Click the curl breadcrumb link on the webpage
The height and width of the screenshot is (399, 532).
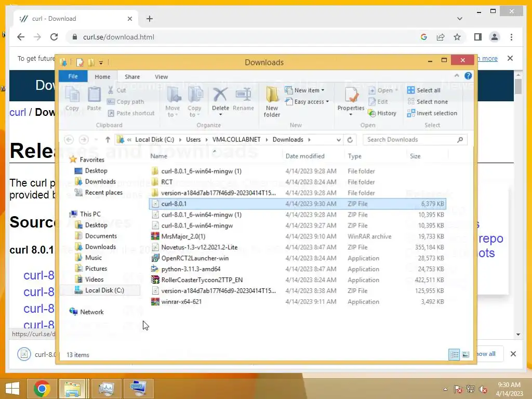(18, 112)
